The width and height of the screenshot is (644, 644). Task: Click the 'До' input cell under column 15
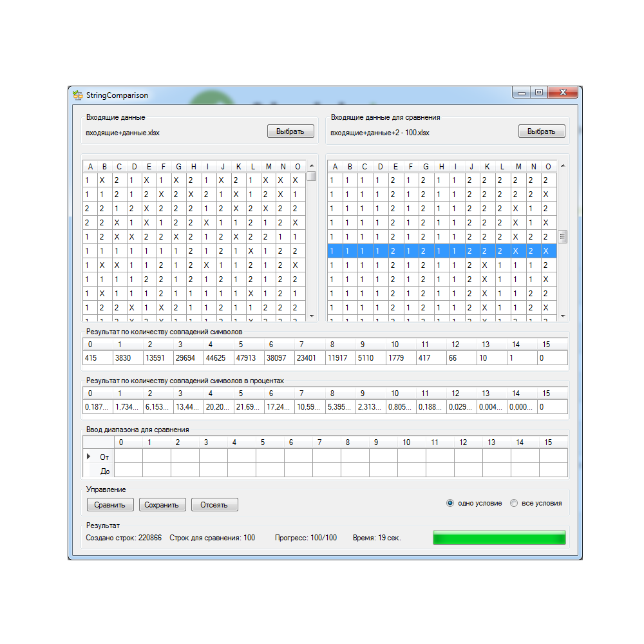[x=553, y=471]
